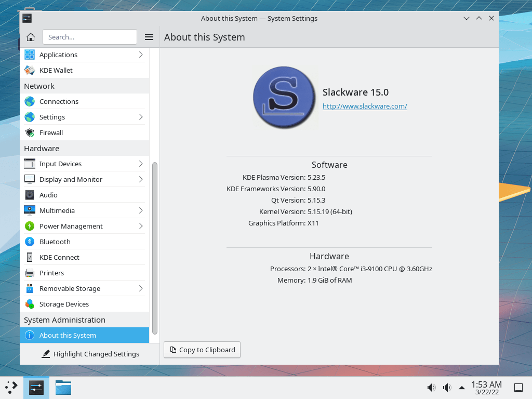Open Firewall via its shield icon
The image size is (532, 399).
coord(30,132)
